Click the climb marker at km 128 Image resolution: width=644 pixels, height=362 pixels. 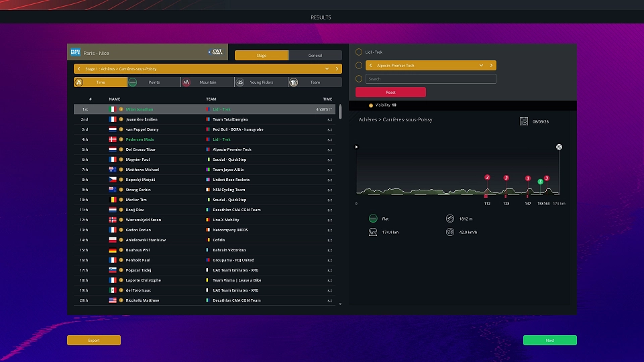(x=506, y=178)
